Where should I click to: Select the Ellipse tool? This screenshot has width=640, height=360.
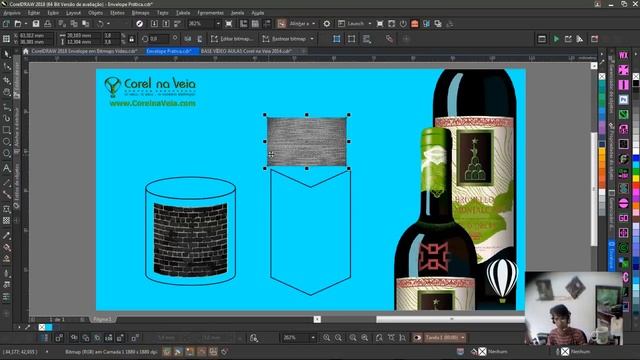(7, 142)
